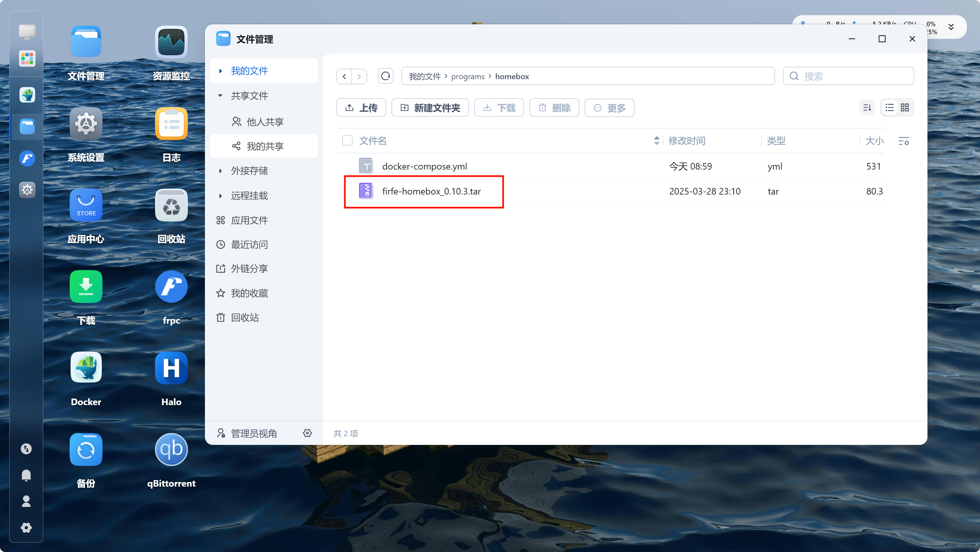Go forward to the next folder

point(359,77)
